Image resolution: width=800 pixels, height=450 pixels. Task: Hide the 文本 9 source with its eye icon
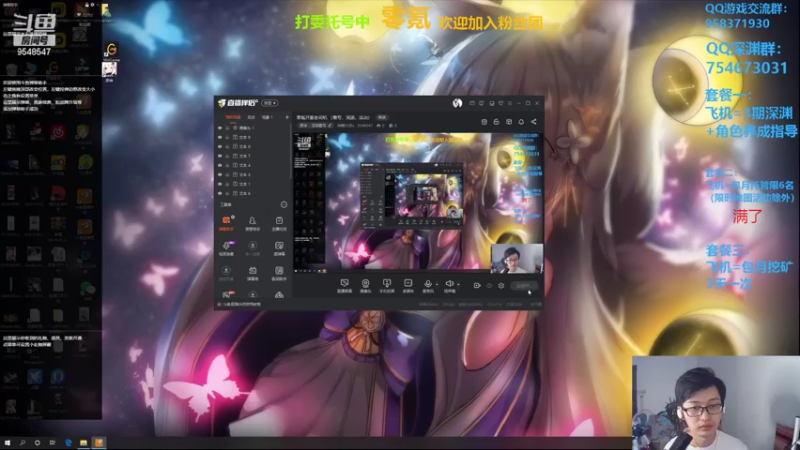click(x=220, y=137)
